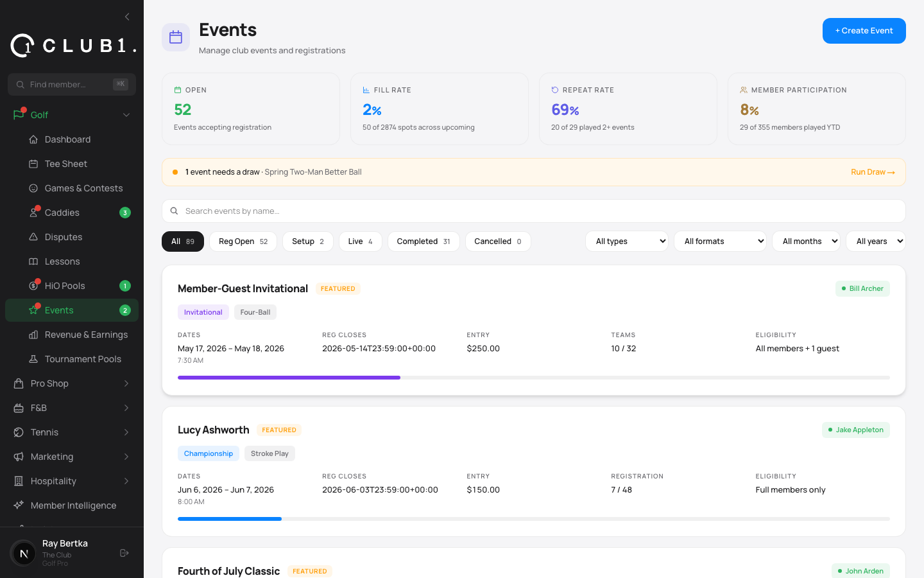
Task: Click the Marketing megaphone icon
Action: pyautogui.click(x=19, y=457)
